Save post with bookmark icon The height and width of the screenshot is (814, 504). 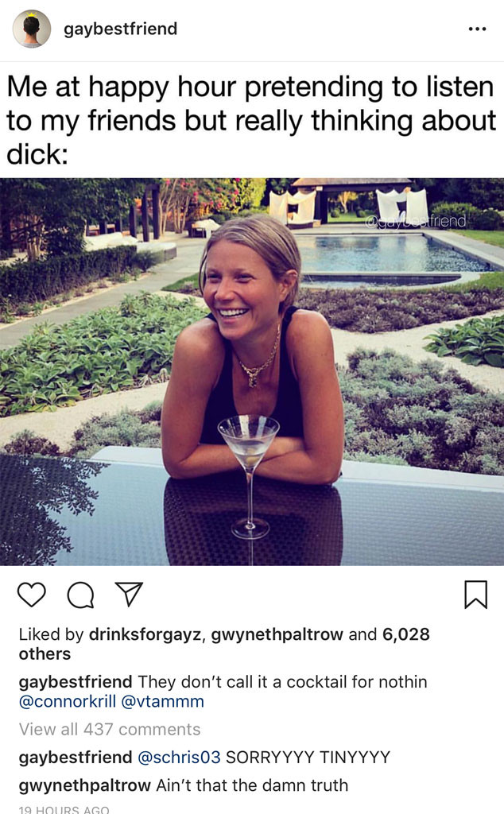pyautogui.click(x=475, y=595)
